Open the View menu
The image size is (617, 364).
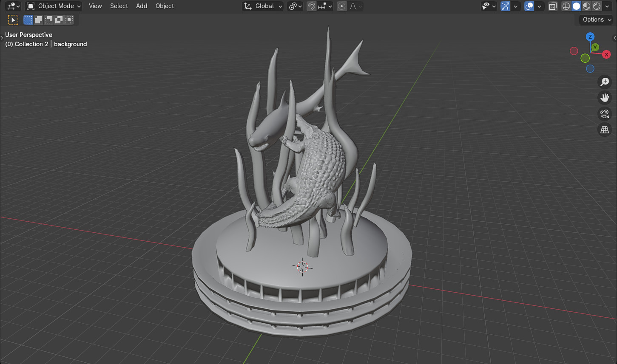pyautogui.click(x=95, y=6)
